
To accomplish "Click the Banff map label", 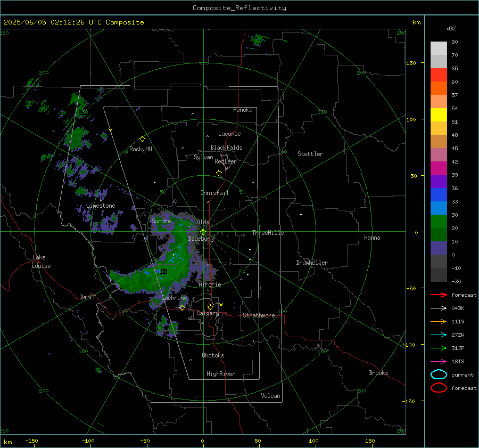I will 88,297.
